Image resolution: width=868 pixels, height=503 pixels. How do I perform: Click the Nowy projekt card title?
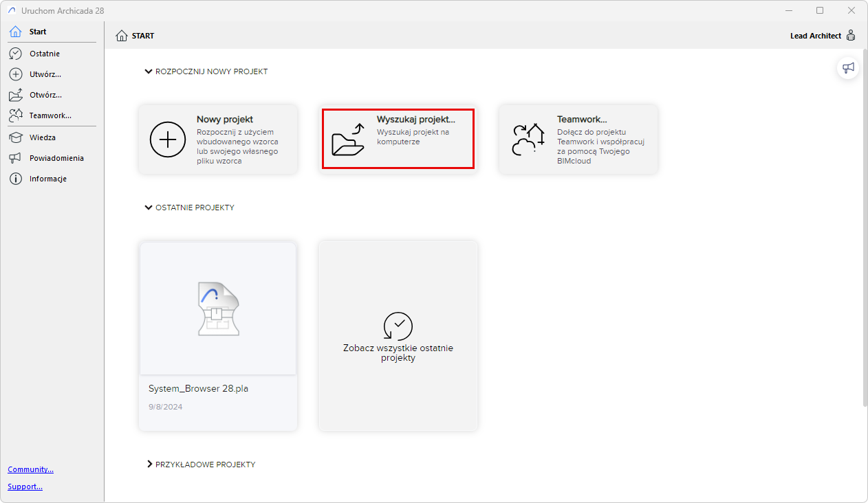click(225, 120)
